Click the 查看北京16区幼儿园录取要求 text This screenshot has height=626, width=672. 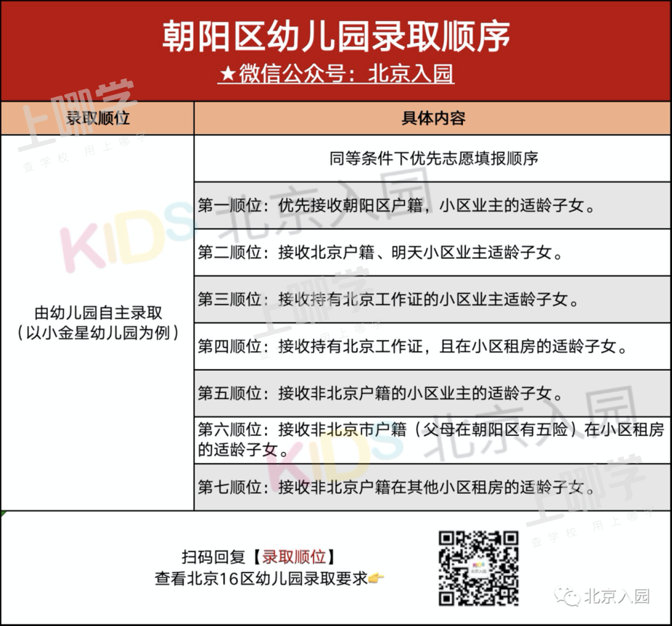[x=261, y=579]
